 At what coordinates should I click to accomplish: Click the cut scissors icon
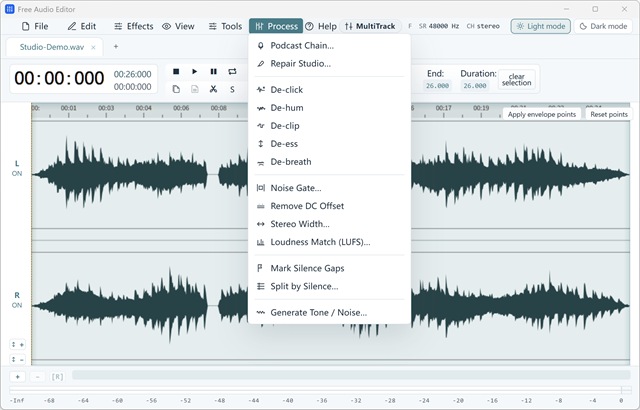[x=213, y=89]
